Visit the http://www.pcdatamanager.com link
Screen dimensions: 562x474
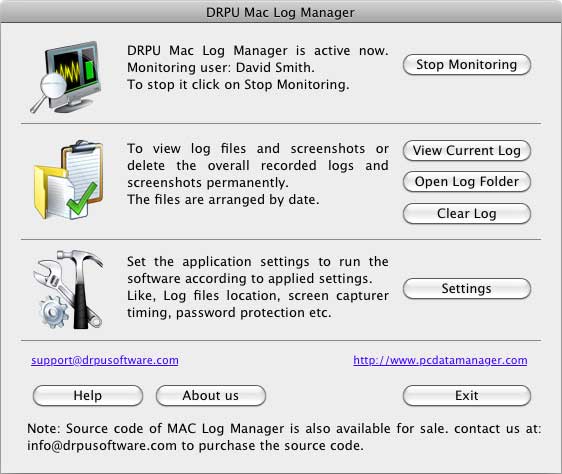pos(440,360)
